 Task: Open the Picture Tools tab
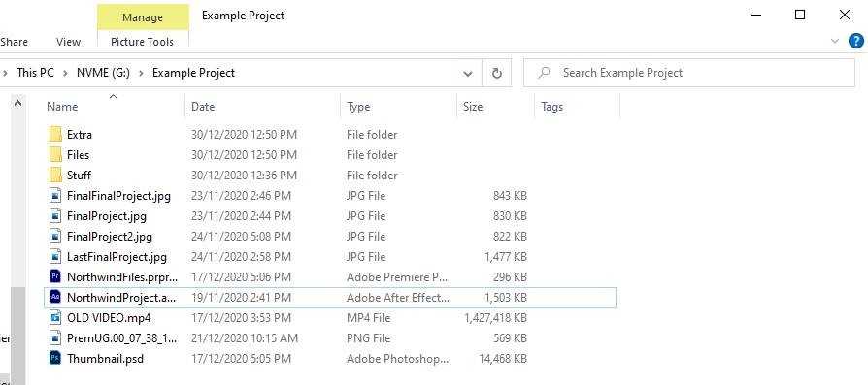(x=142, y=42)
